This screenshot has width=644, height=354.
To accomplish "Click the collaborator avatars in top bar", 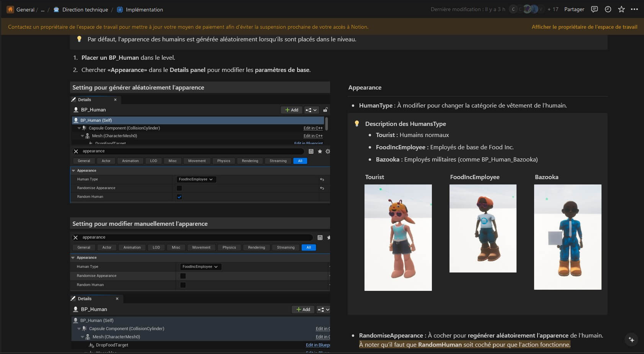I will (x=526, y=9).
